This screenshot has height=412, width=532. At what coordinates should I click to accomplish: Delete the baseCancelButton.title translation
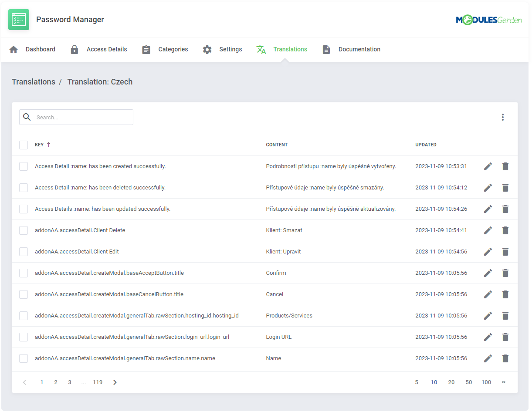(x=505, y=294)
